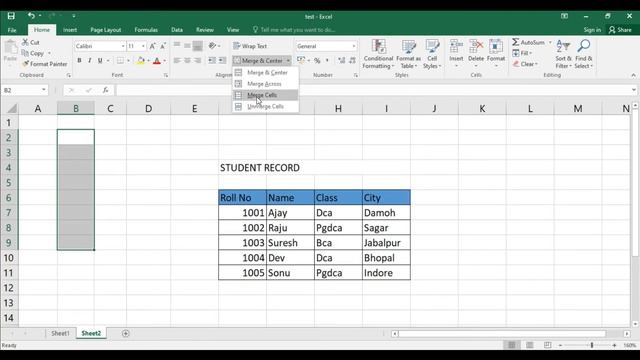Click the Cut scissors button
The height and width of the screenshot is (360, 640).
tap(31, 42)
